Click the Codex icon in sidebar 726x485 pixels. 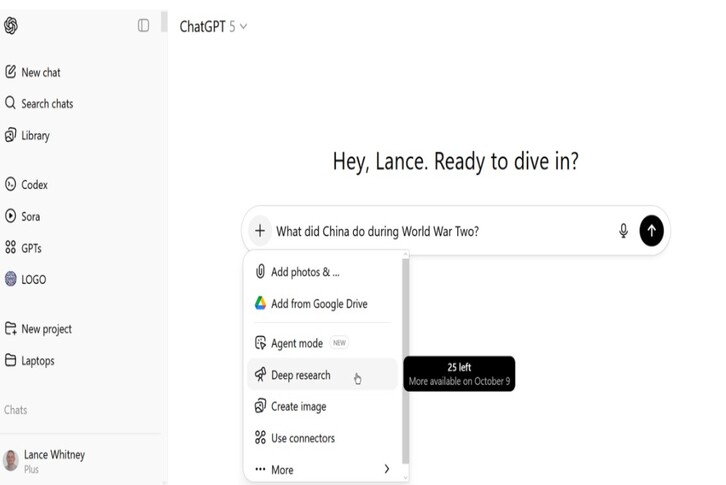coord(10,184)
